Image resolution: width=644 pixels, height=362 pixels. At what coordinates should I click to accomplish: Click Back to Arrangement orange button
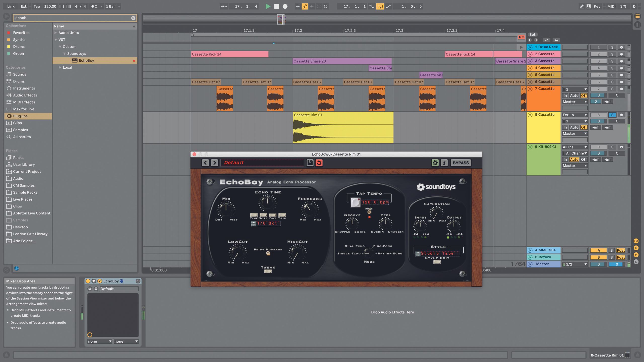coord(521,37)
